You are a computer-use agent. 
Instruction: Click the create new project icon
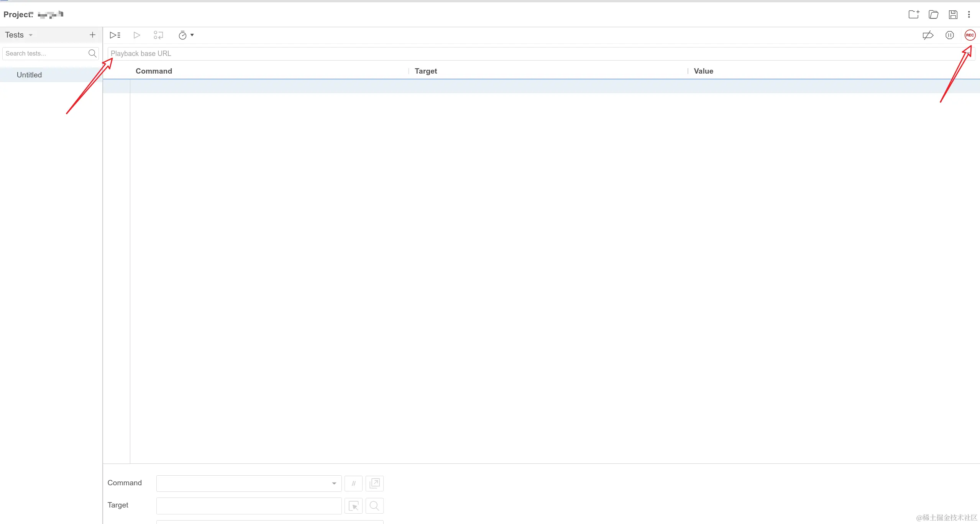tap(914, 15)
